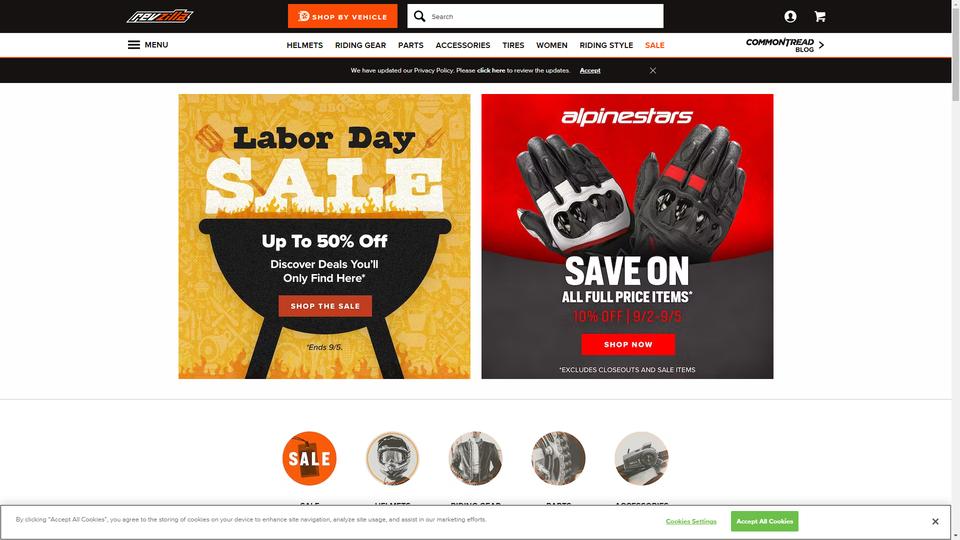Image resolution: width=960 pixels, height=540 pixels.
Task: Focus the Search input field
Action: [x=545, y=17]
